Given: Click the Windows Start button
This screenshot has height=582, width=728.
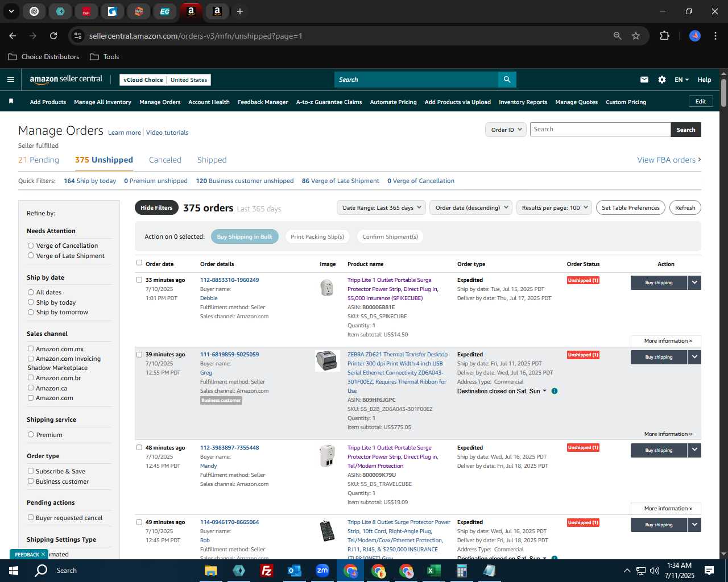Looking at the screenshot, I should (14, 571).
